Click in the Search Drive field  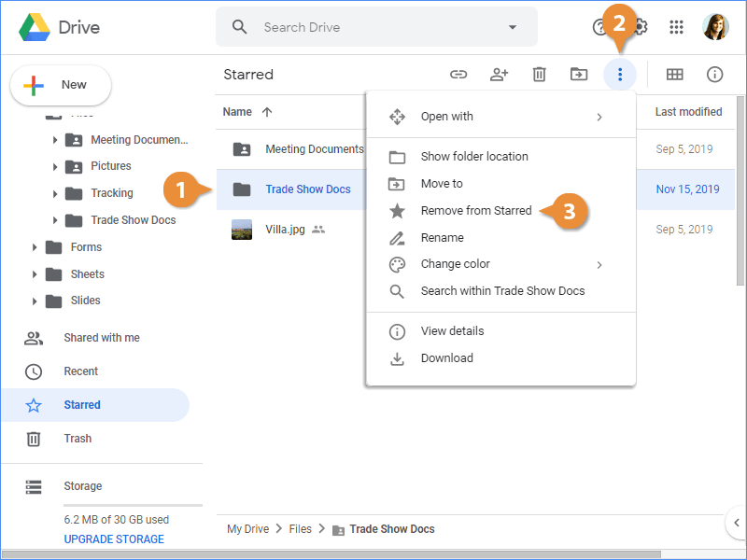(x=373, y=27)
